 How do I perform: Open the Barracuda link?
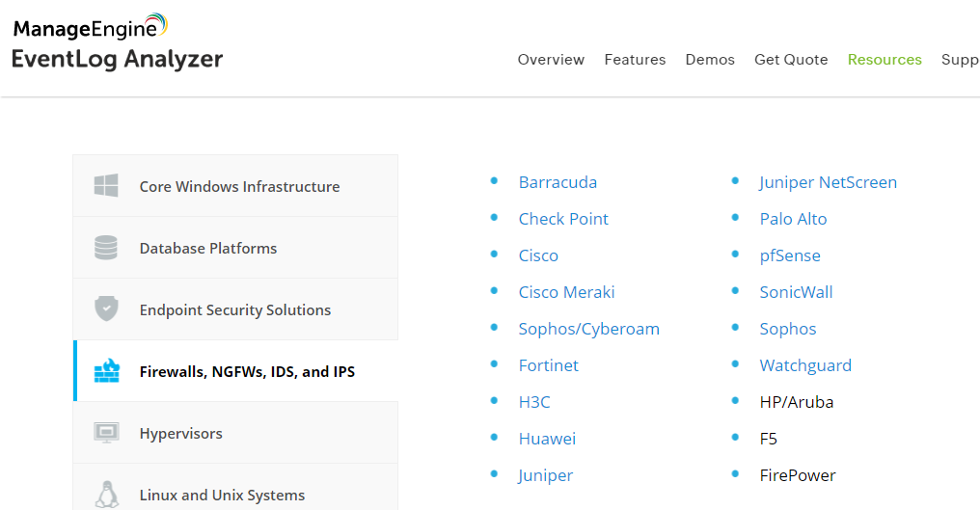[558, 182]
